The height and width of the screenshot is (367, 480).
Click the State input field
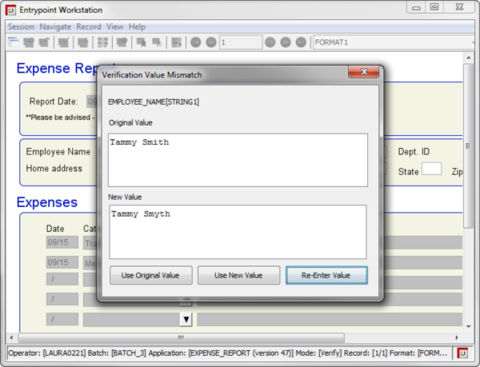coord(432,169)
